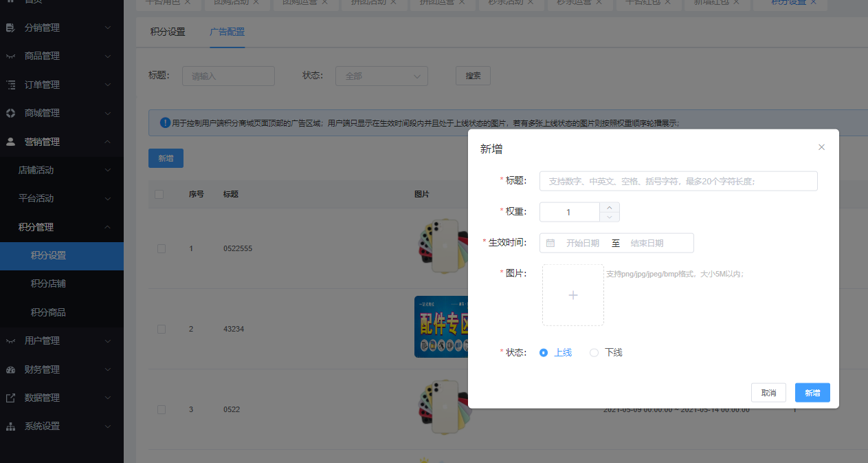Viewport: 868px width, 463px height.
Task: Click the 营销管理 person icon
Action: (10, 142)
